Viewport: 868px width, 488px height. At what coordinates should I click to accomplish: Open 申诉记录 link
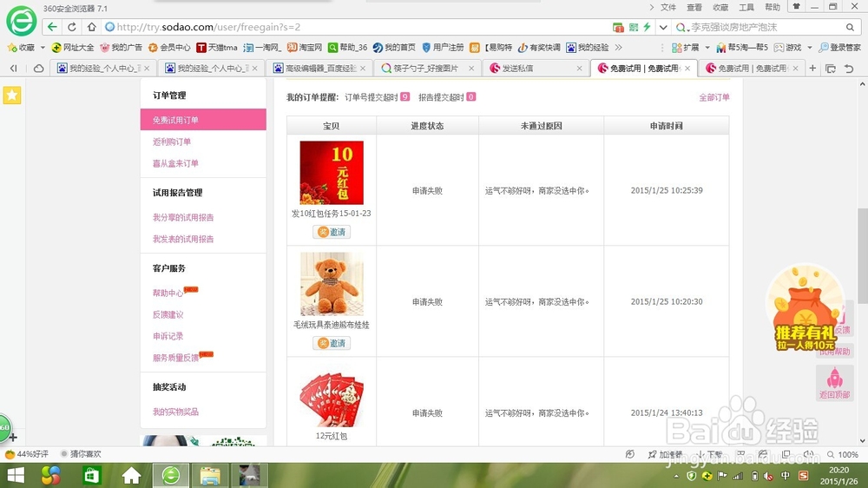point(168,336)
